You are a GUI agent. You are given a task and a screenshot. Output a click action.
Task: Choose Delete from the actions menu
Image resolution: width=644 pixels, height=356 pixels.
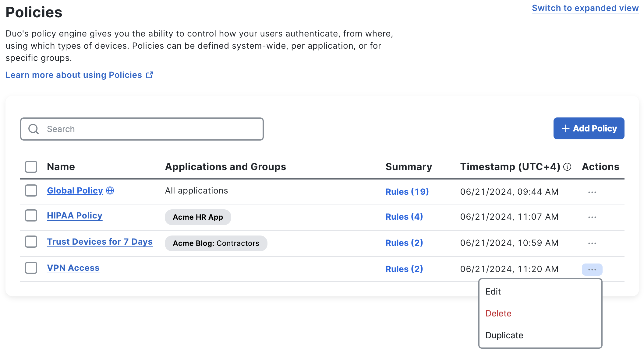[x=498, y=313]
